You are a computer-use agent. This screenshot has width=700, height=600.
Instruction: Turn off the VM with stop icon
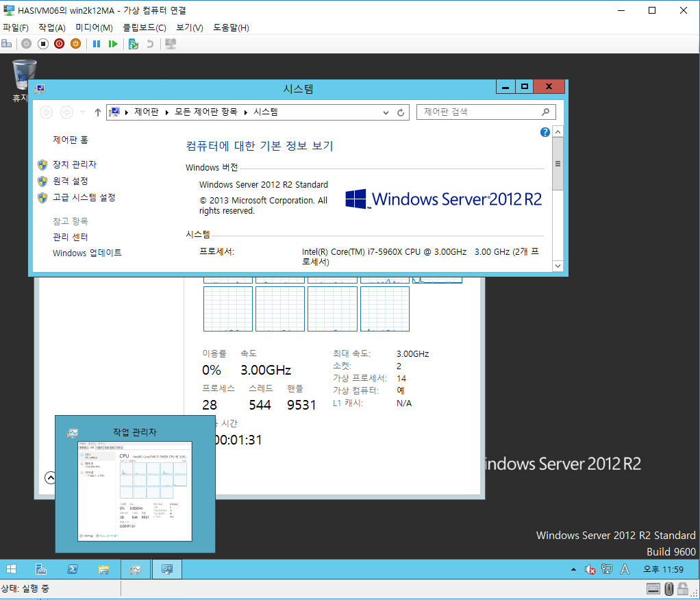pos(43,44)
